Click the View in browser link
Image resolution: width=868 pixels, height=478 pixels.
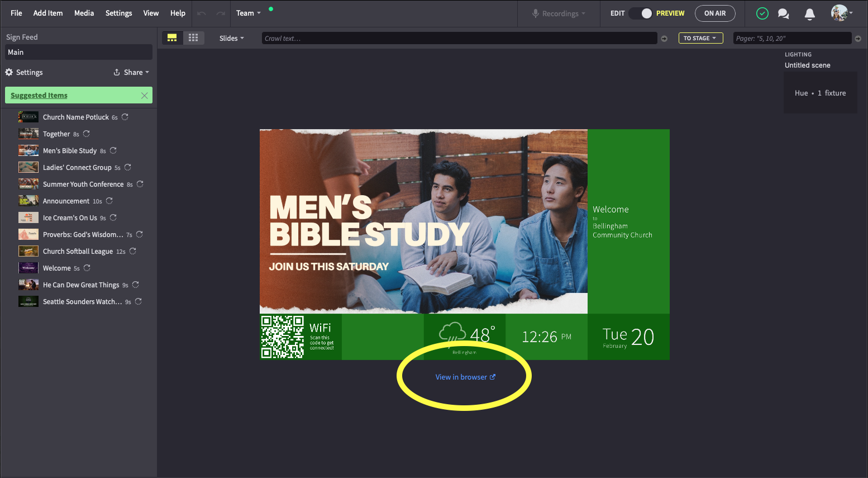pos(465,377)
